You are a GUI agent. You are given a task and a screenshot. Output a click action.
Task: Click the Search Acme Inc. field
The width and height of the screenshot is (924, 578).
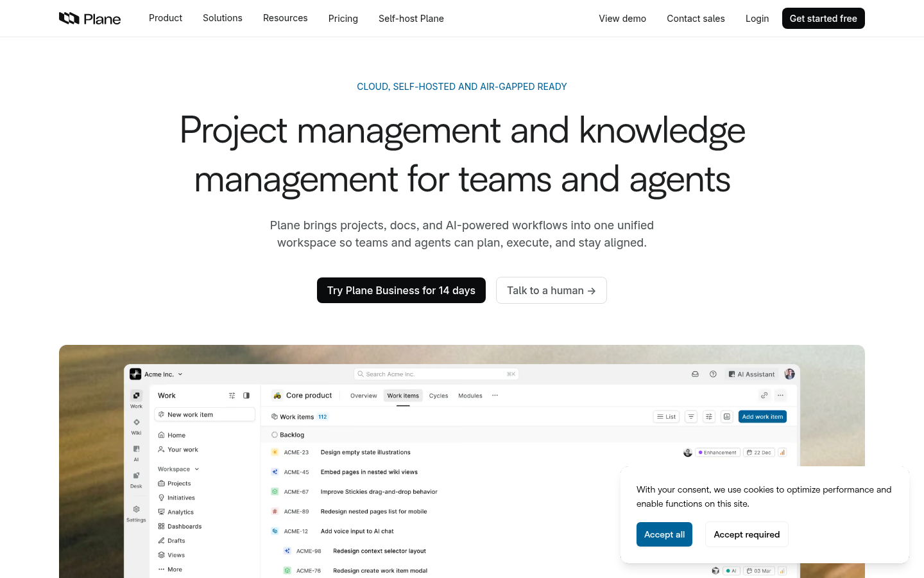pos(436,374)
